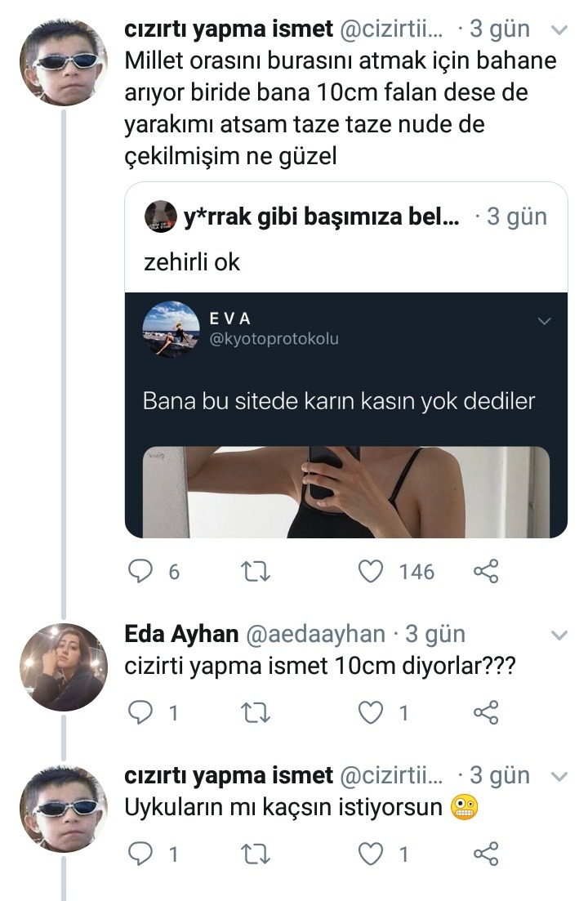Reply to the 'Uykuların mı kaçsın' tweet
Screen dimensions: 588x901
point(141,854)
